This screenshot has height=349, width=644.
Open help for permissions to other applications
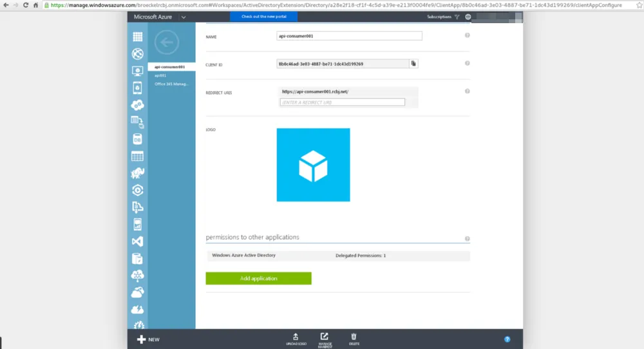coord(468,238)
